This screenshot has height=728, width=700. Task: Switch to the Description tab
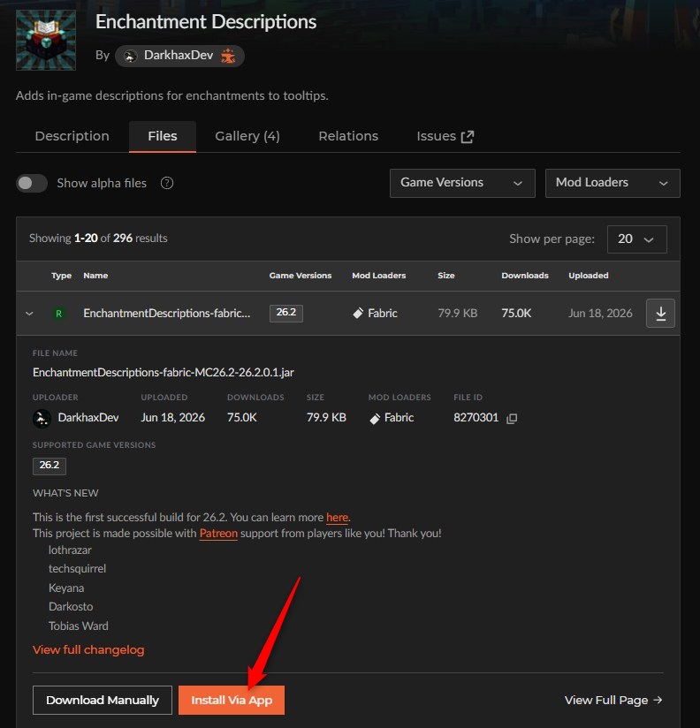click(72, 136)
